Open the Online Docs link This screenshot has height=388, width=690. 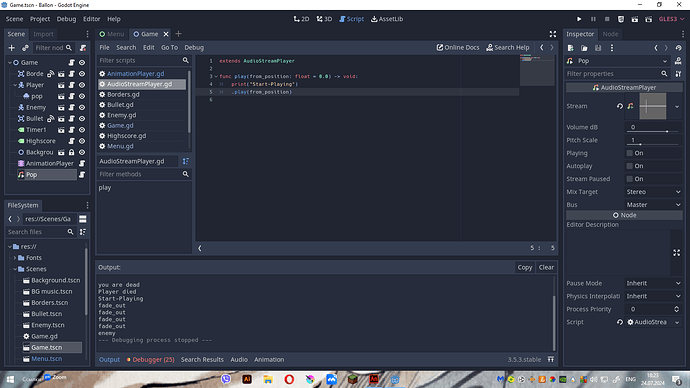(458, 48)
